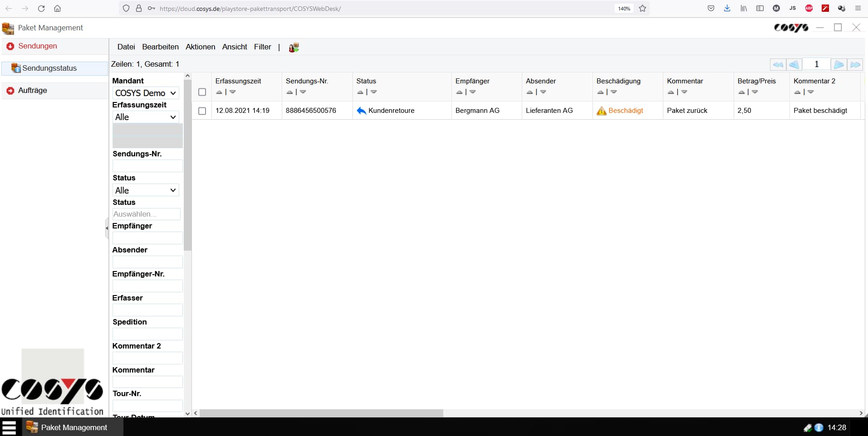
Task: Open the Status Auswählen selection field
Action: point(147,214)
